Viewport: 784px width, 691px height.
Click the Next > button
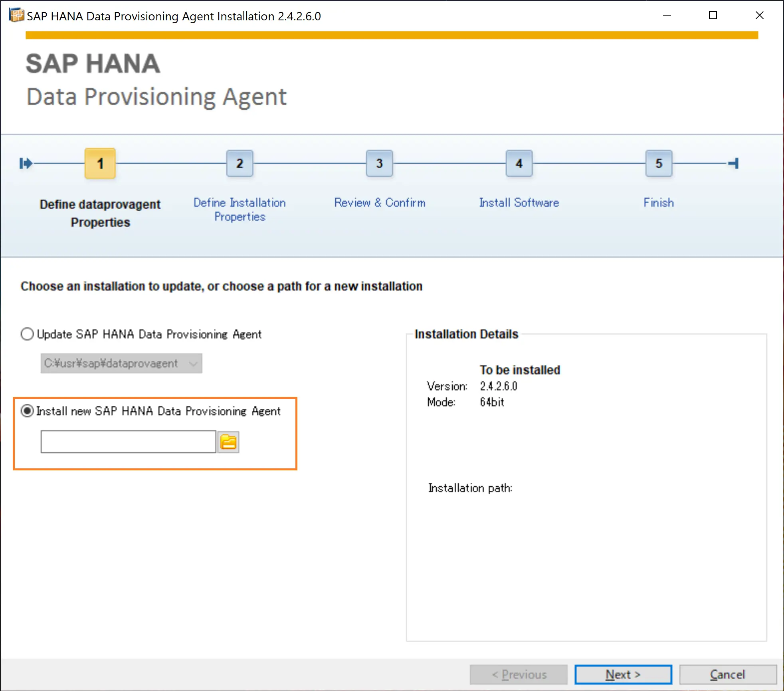(x=623, y=674)
